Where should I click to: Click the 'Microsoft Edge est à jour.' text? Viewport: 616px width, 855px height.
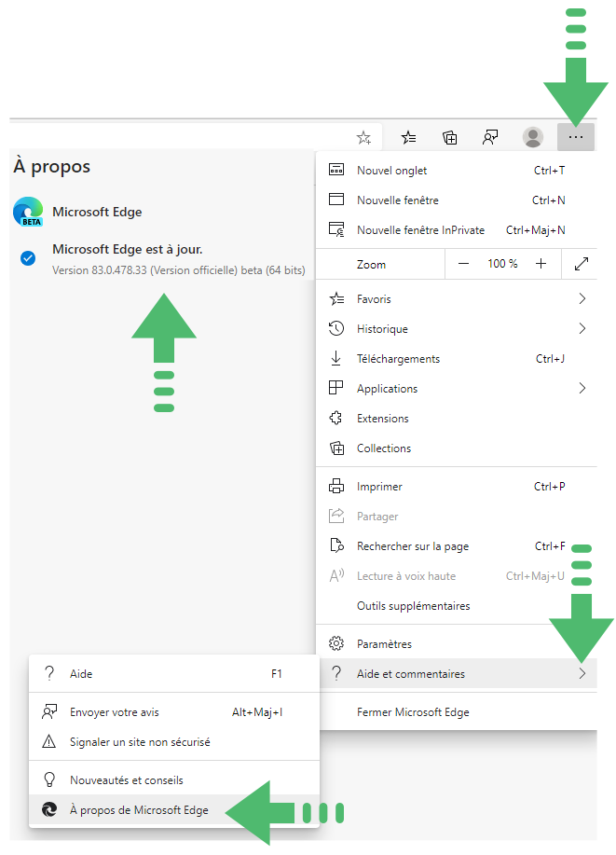coord(127,249)
